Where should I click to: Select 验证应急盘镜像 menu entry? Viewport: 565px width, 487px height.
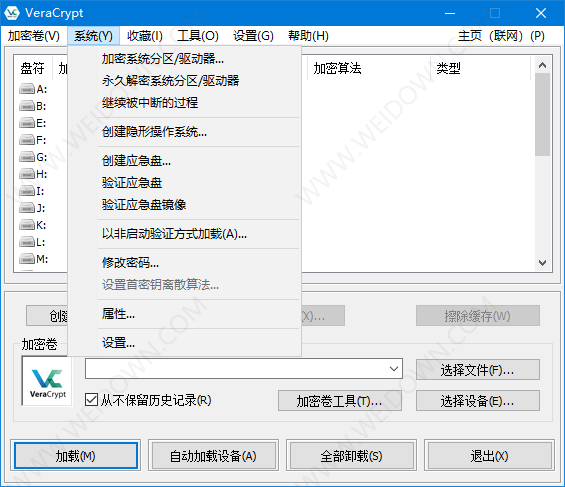point(184,205)
